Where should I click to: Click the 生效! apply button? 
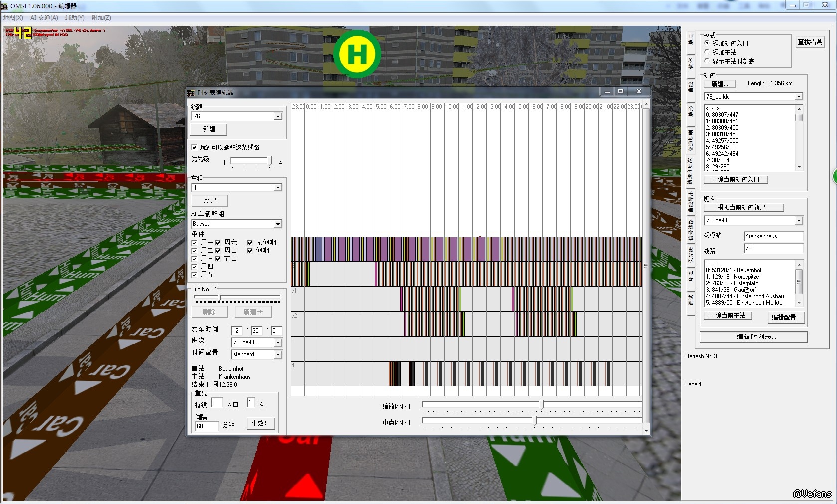[x=259, y=424]
